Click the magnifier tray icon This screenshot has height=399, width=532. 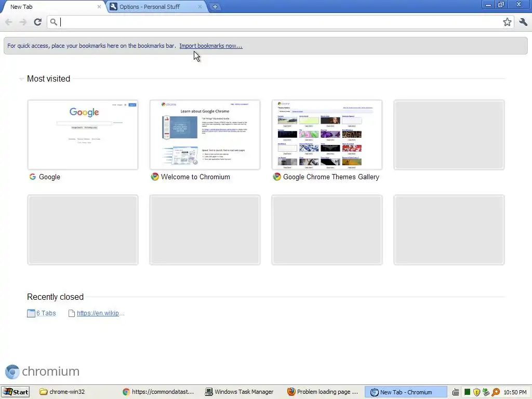tap(496, 392)
